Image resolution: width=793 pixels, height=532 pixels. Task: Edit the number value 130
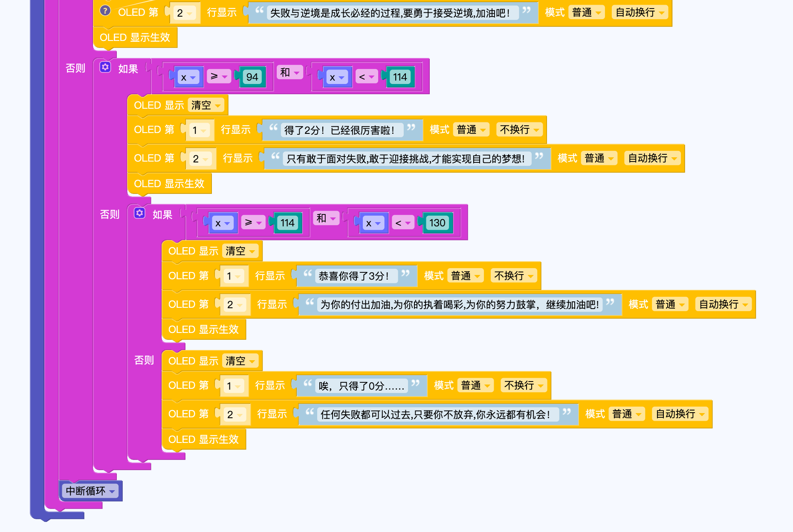[x=437, y=223]
